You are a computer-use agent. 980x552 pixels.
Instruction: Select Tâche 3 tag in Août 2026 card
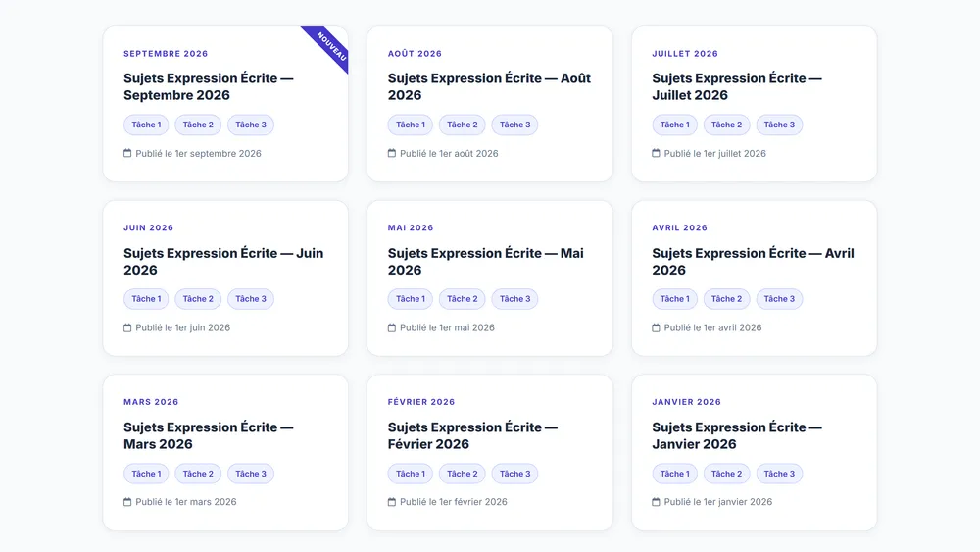[x=515, y=125]
